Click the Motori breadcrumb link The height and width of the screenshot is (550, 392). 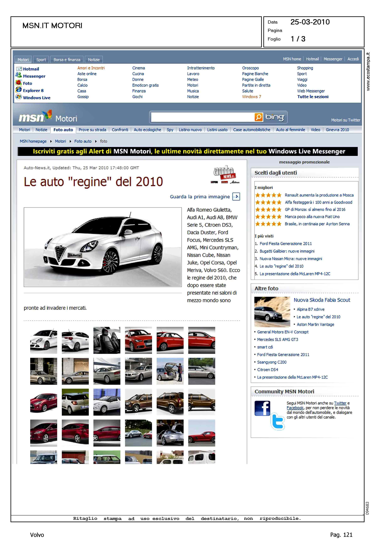pos(60,141)
